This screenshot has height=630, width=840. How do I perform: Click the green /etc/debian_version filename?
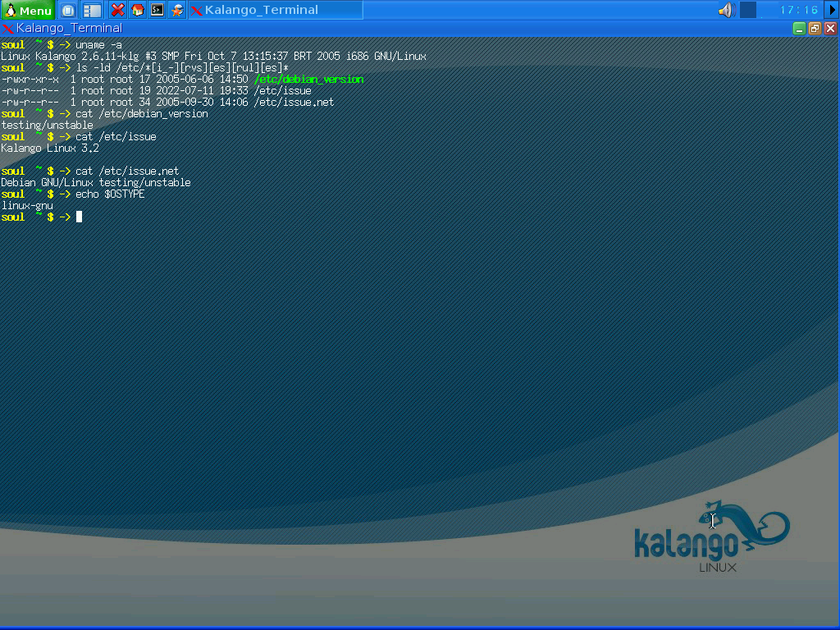[309, 80]
